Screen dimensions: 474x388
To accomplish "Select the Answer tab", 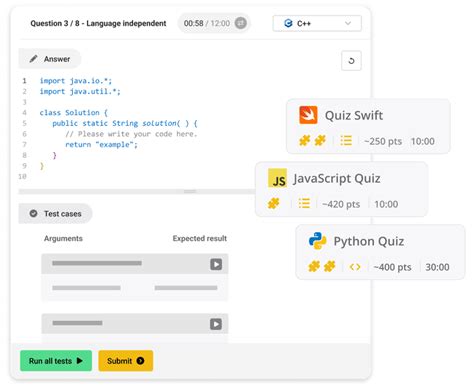I will point(50,59).
